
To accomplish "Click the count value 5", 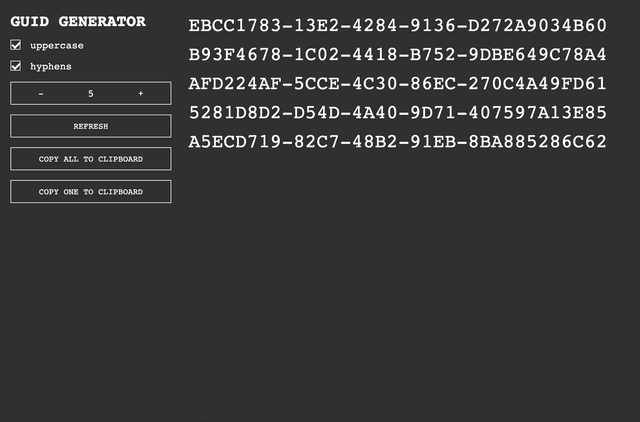I will (x=91, y=93).
